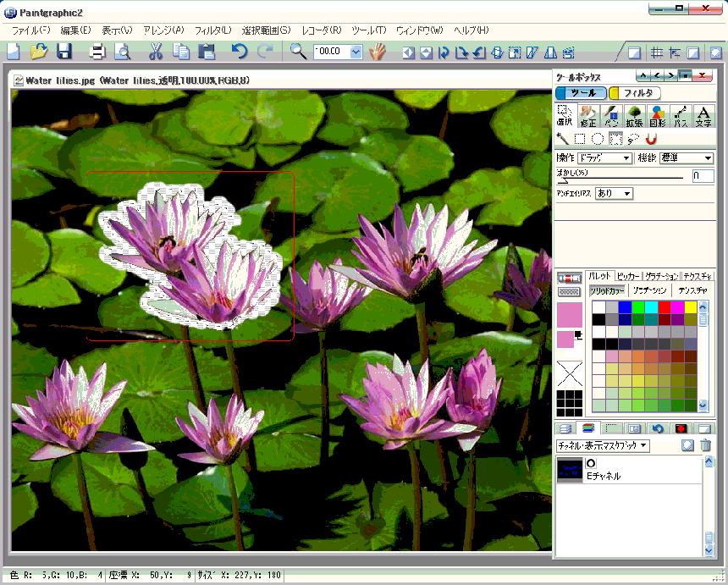Copy with the toolbar copy icon
The width and height of the screenshot is (728, 585).
click(x=180, y=51)
